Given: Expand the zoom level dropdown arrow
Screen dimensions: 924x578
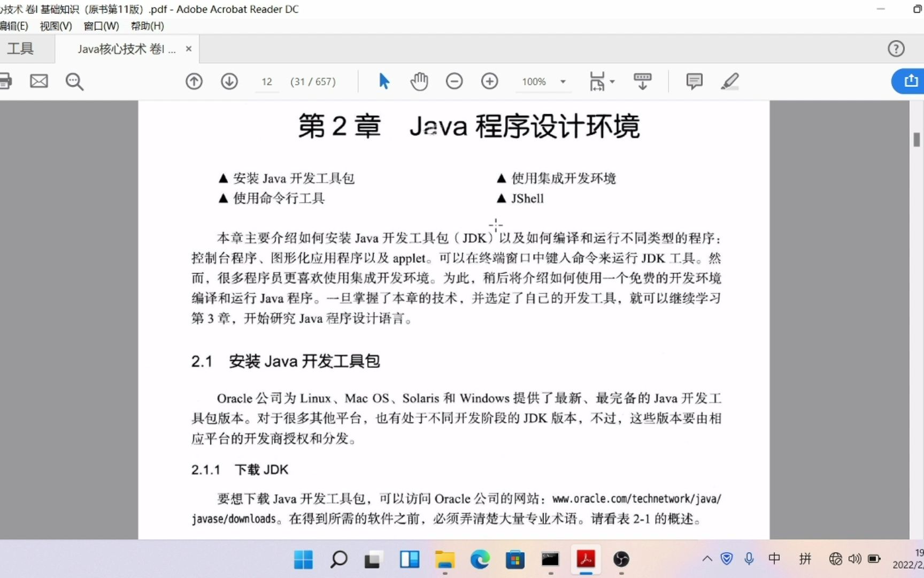Looking at the screenshot, I should point(563,82).
